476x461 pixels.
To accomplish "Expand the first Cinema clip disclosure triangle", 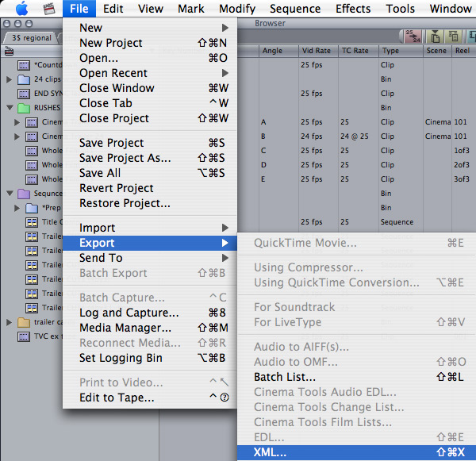I will (17, 122).
